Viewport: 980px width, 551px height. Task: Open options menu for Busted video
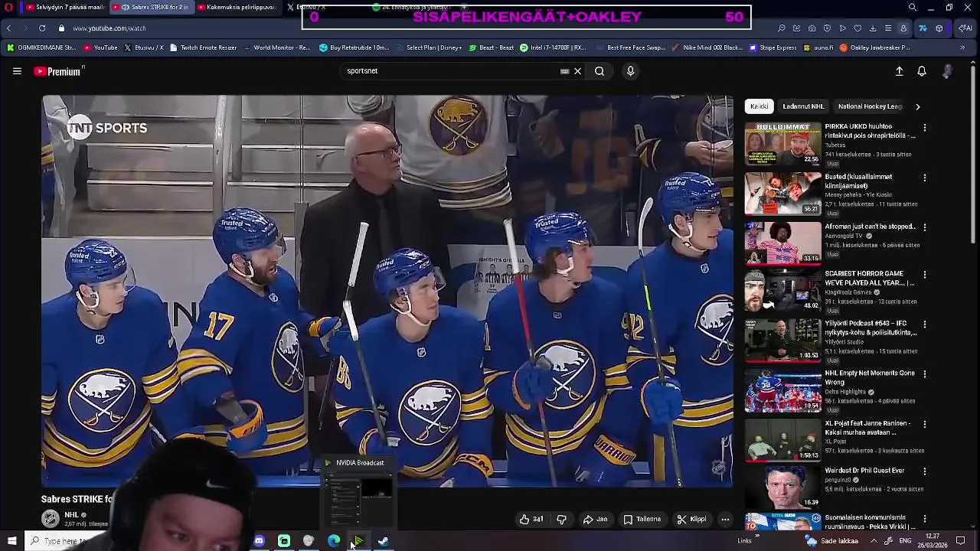[x=925, y=178]
